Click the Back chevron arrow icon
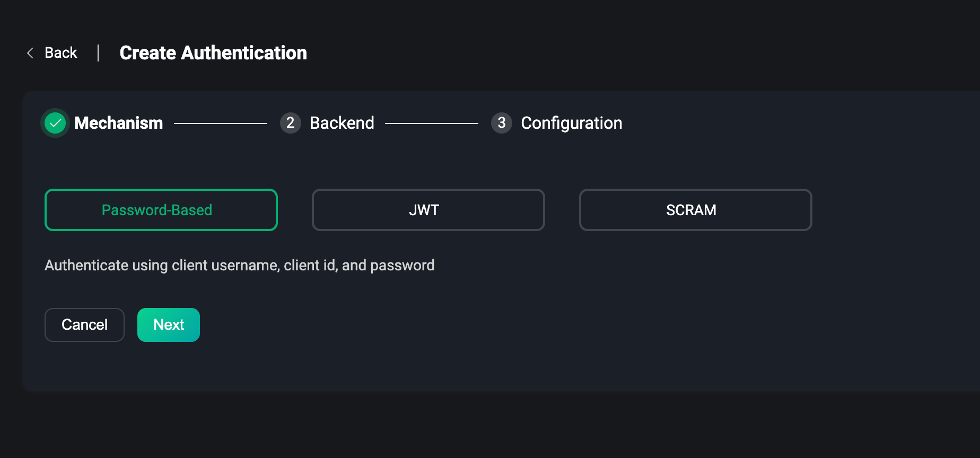 [30, 53]
